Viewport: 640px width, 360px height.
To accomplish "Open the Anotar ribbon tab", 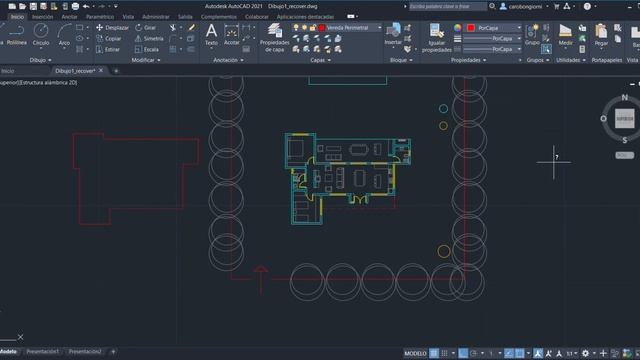I will [x=69, y=17].
